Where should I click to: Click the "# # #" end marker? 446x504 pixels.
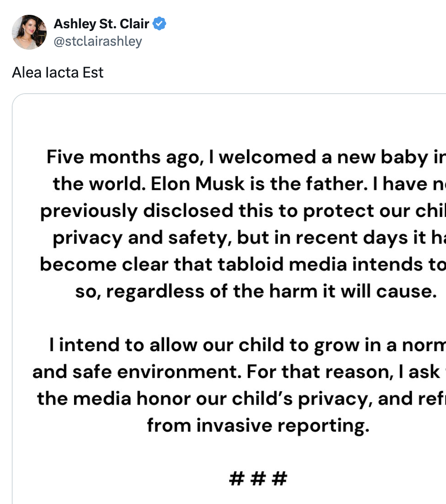click(x=258, y=479)
